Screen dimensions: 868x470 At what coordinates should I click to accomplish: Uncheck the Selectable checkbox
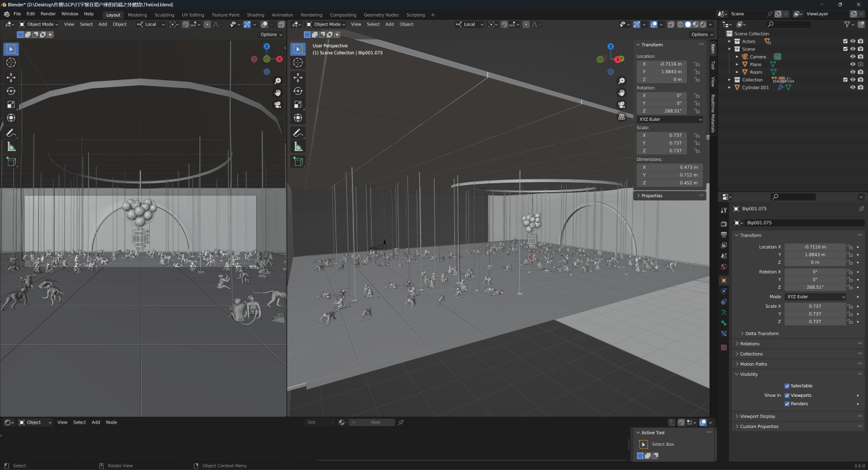click(x=787, y=386)
